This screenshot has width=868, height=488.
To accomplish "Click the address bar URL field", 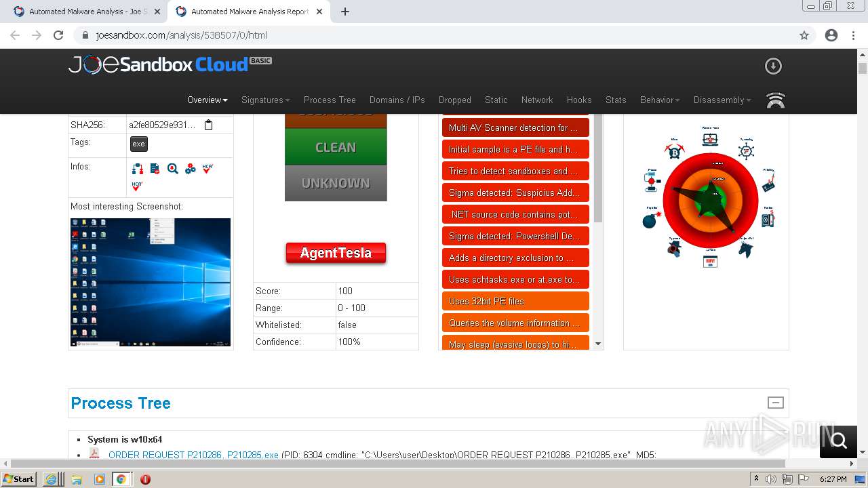I will [x=444, y=35].
